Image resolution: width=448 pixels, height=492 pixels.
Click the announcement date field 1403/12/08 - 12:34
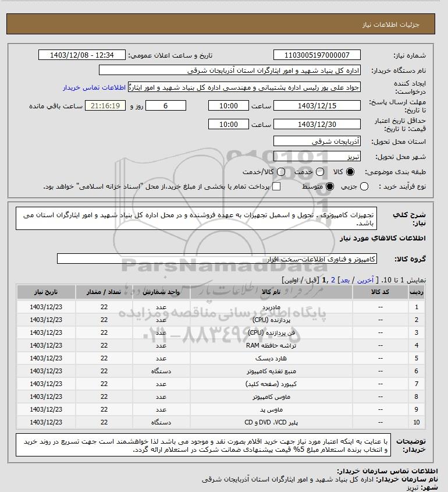[x=82, y=55]
